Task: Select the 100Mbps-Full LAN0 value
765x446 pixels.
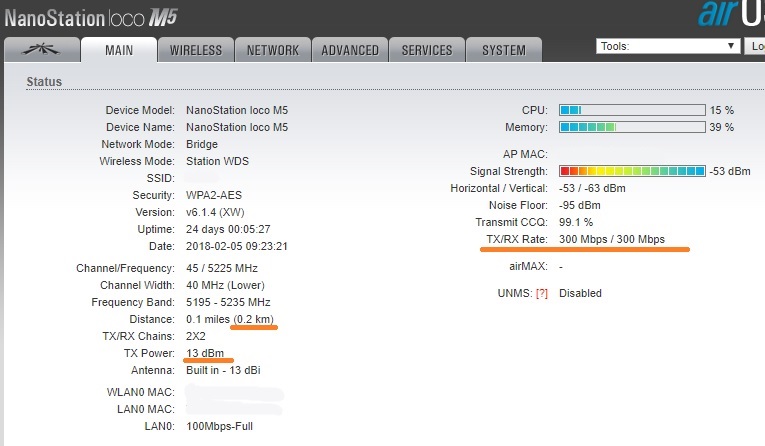Action: coord(219,426)
